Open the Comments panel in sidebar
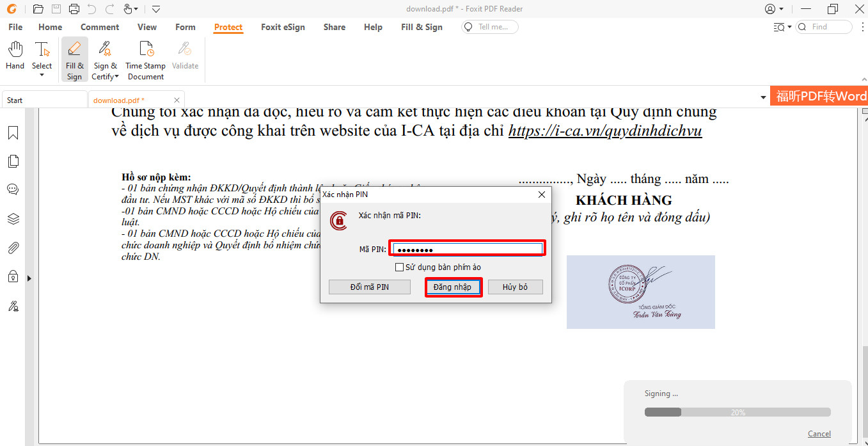The image size is (868, 446). click(x=13, y=189)
